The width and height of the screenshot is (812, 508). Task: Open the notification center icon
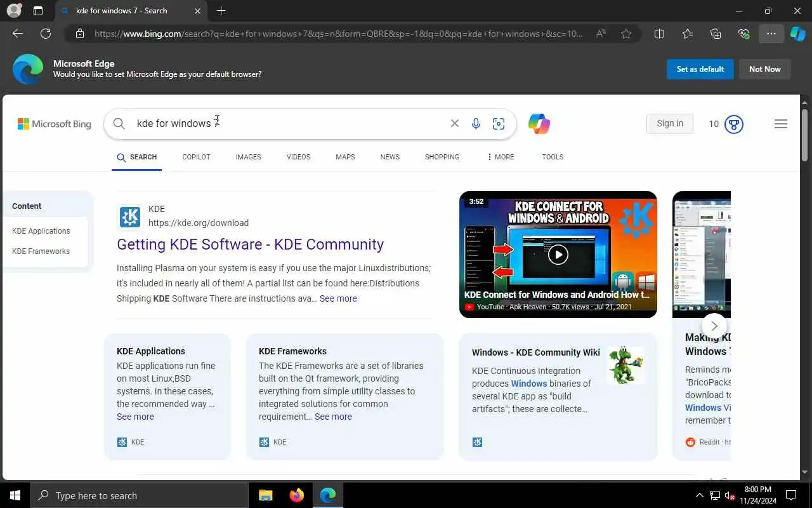791,495
